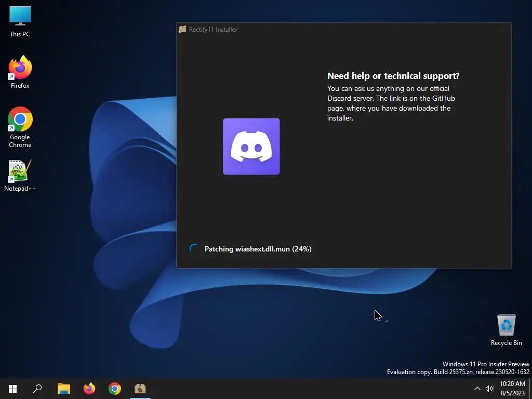Open taskbar Search

point(37,389)
